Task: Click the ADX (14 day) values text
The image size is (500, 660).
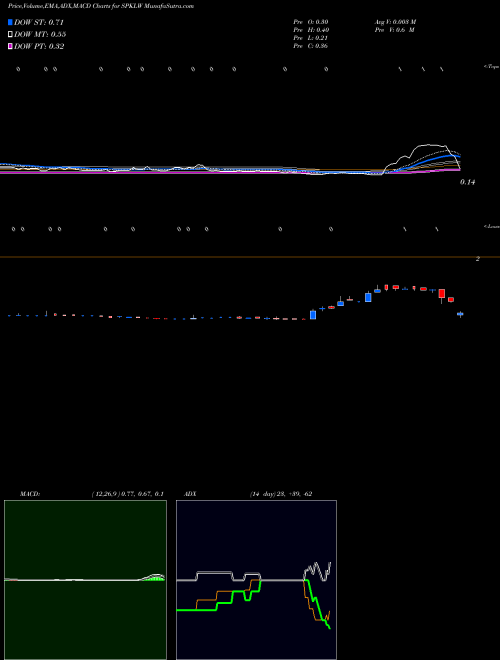Action: 281,494
